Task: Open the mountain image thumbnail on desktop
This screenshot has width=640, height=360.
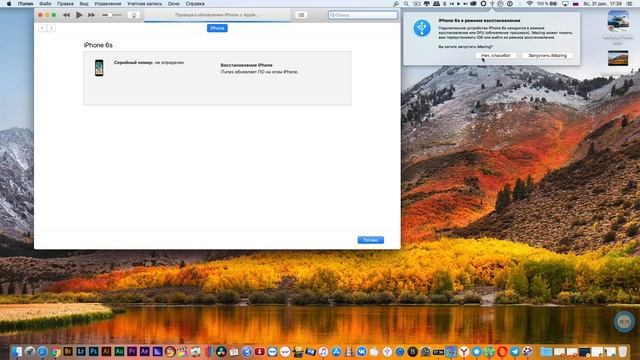Action: click(618, 58)
